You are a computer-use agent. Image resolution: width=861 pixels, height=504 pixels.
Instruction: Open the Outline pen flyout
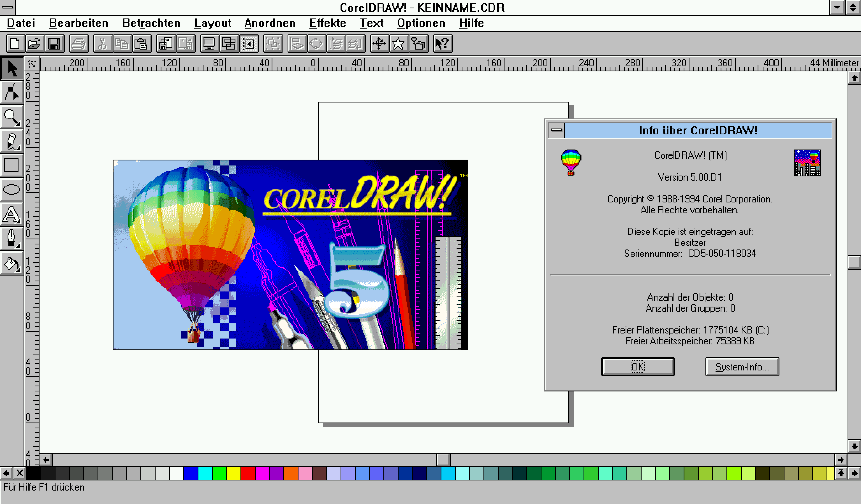click(12, 239)
